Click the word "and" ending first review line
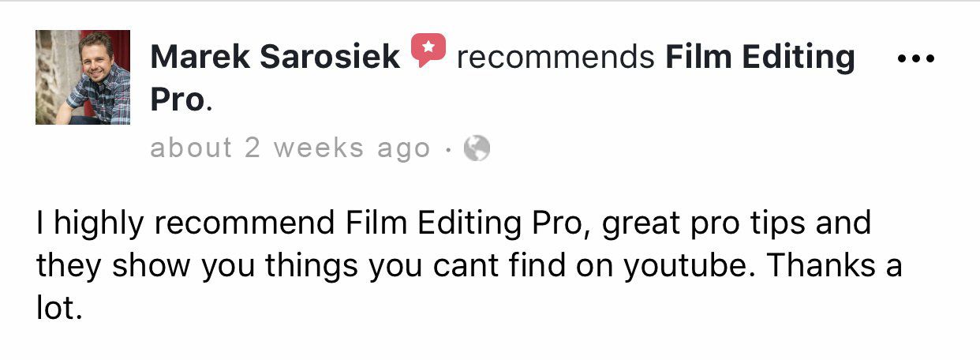The image size is (980, 360). 843,225
